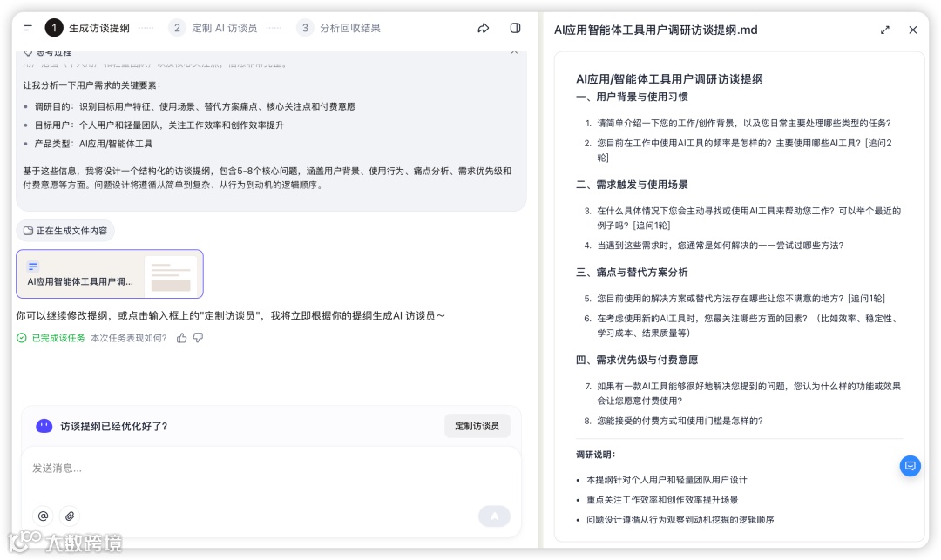The width and height of the screenshot is (941, 560).
Task: Expand the markdown preview to fullscreen
Action: click(x=885, y=30)
